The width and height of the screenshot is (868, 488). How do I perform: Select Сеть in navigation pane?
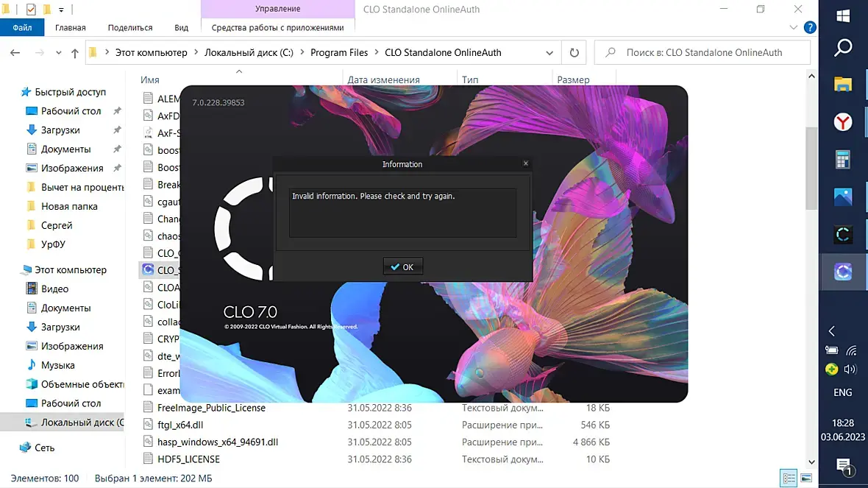(44, 448)
